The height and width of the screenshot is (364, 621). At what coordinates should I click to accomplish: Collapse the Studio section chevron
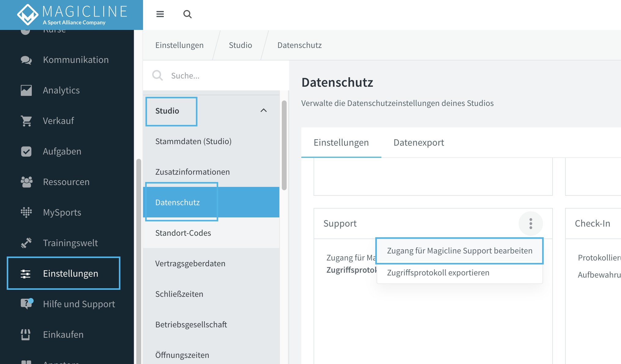point(263,111)
